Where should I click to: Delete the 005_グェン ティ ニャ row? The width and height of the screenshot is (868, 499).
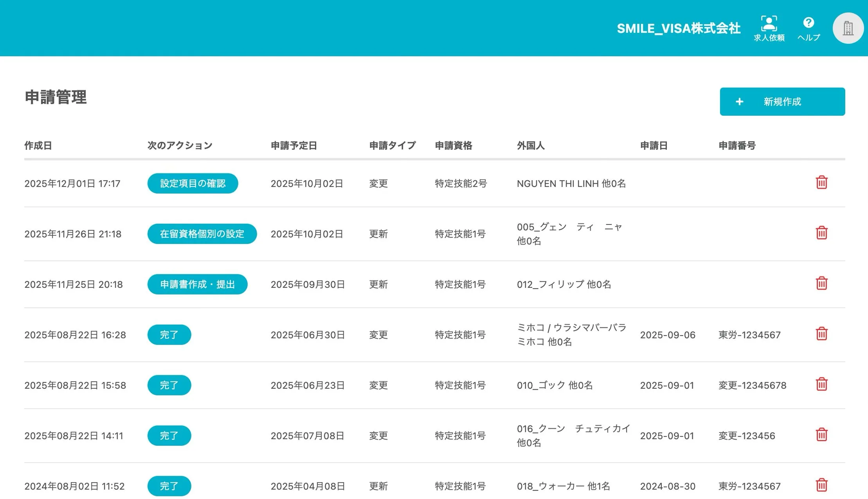point(822,233)
